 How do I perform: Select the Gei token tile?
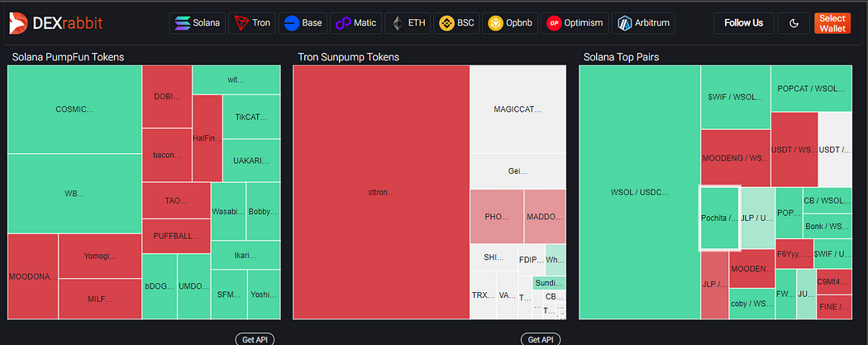tap(518, 171)
